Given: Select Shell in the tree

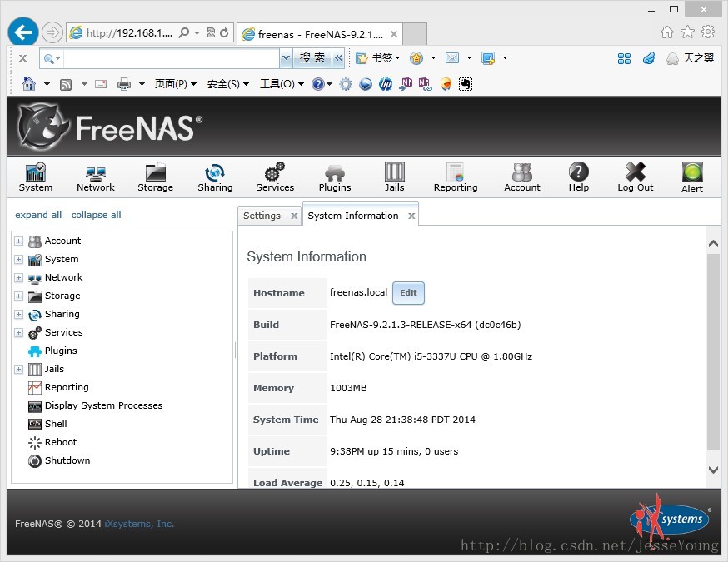Looking at the screenshot, I should [x=56, y=424].
